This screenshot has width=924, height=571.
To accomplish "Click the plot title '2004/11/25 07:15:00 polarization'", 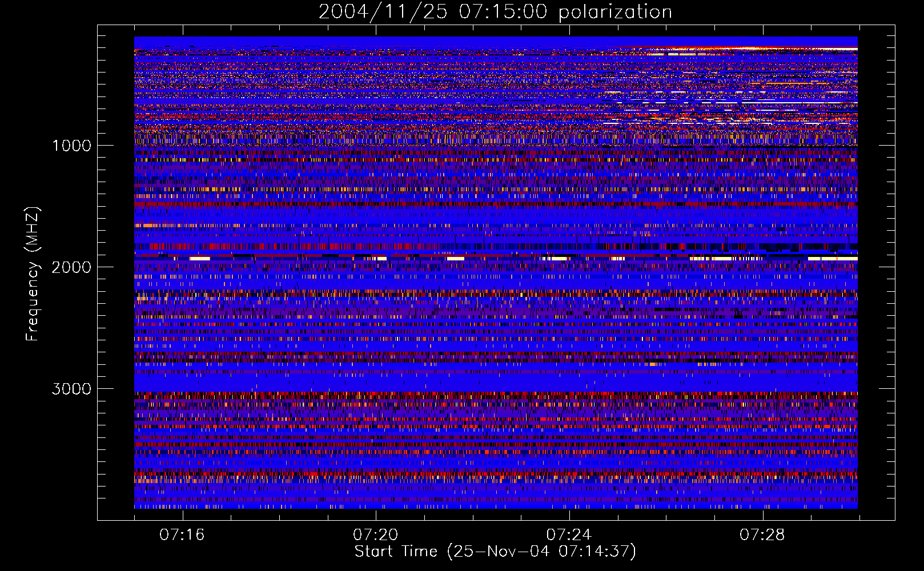I will pos(495,11).
